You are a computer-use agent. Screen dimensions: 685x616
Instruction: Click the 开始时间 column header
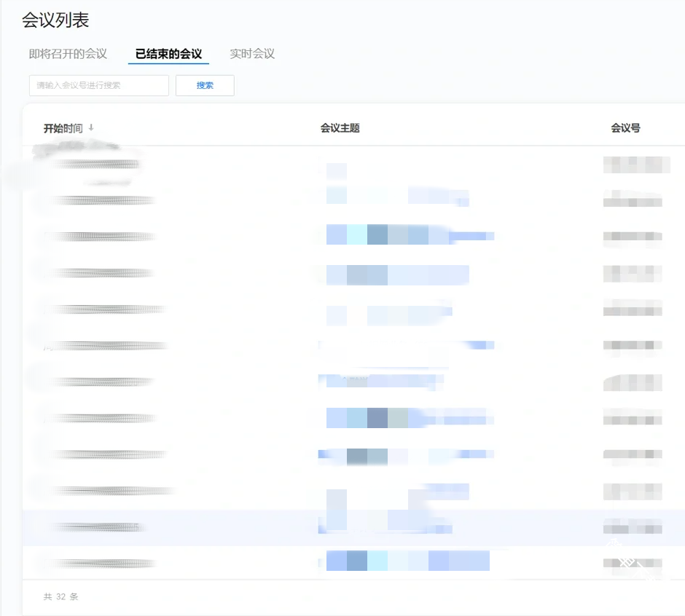click(x=63, y=128)
